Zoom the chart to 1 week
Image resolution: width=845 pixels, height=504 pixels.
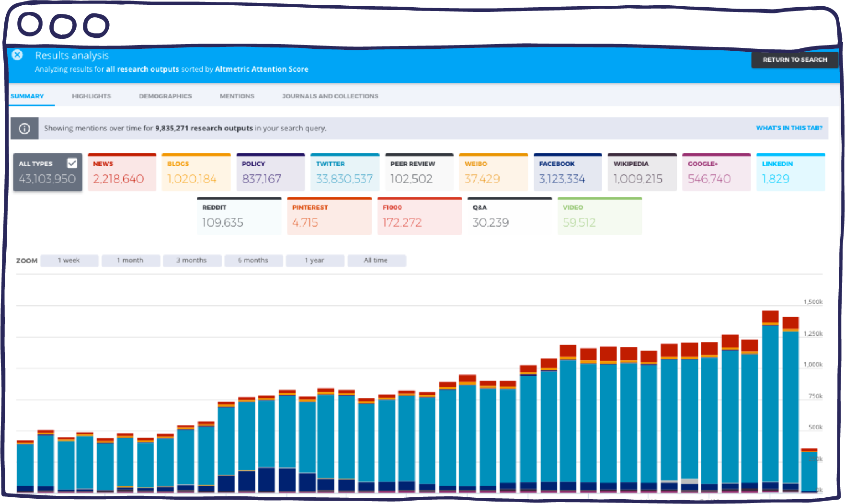point(69,260)
